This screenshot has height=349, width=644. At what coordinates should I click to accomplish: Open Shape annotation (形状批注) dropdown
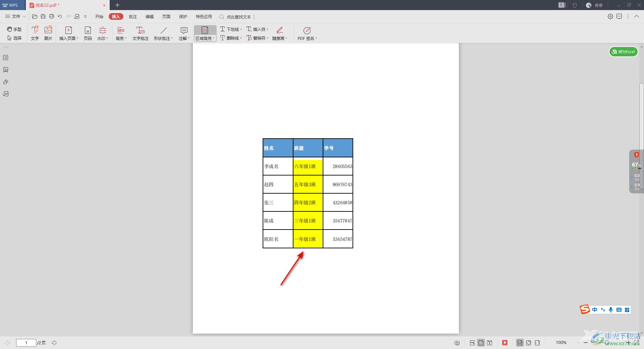163,33
